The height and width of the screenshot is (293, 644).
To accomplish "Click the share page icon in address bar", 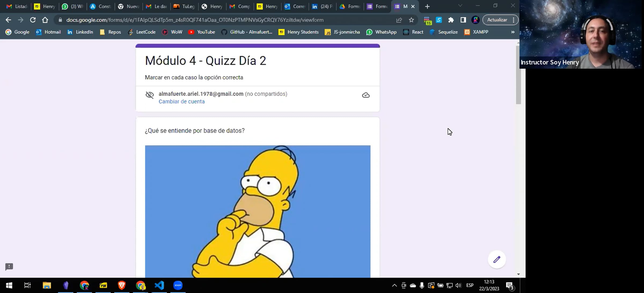I will (x=399, y=20).
